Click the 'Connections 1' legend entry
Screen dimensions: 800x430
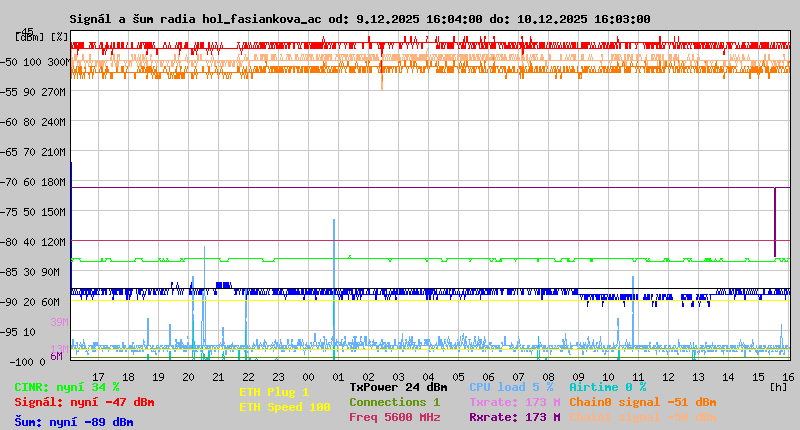(394, 402)
